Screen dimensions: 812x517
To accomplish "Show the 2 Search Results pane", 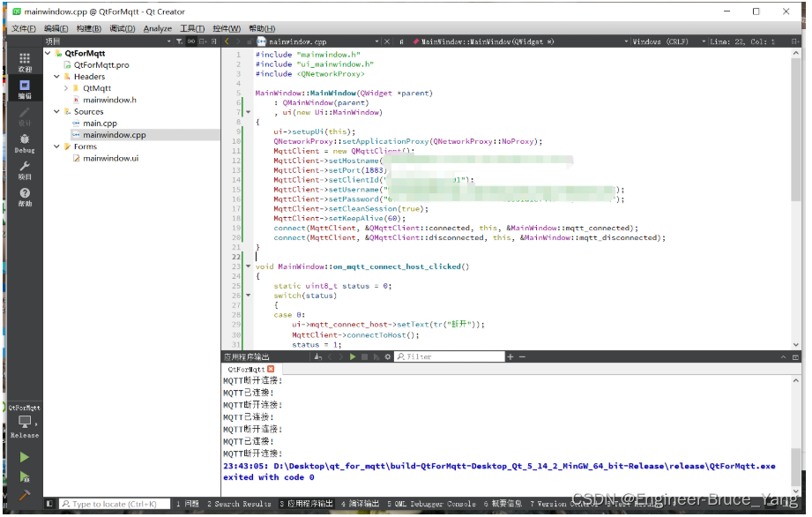I will tap(239, 504).
